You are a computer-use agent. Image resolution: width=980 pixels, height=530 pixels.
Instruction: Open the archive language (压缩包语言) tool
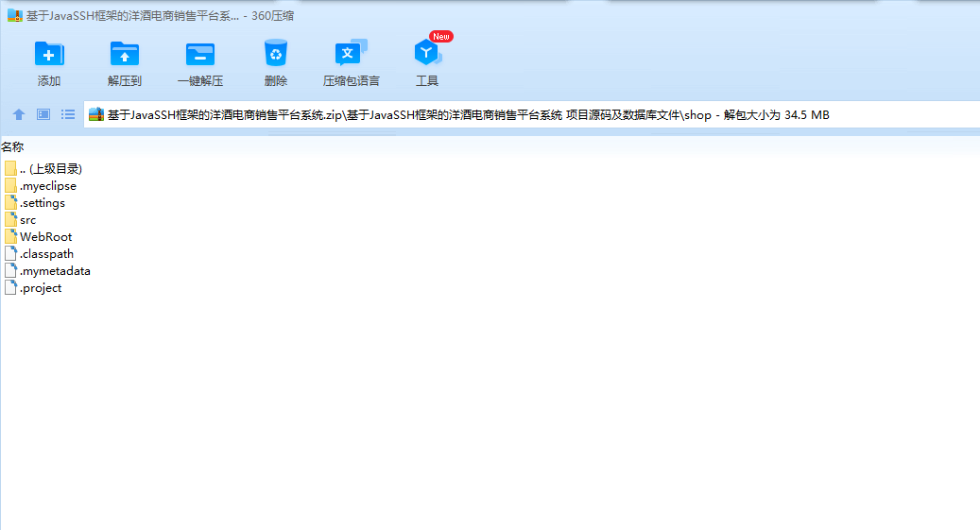[351, 53]
